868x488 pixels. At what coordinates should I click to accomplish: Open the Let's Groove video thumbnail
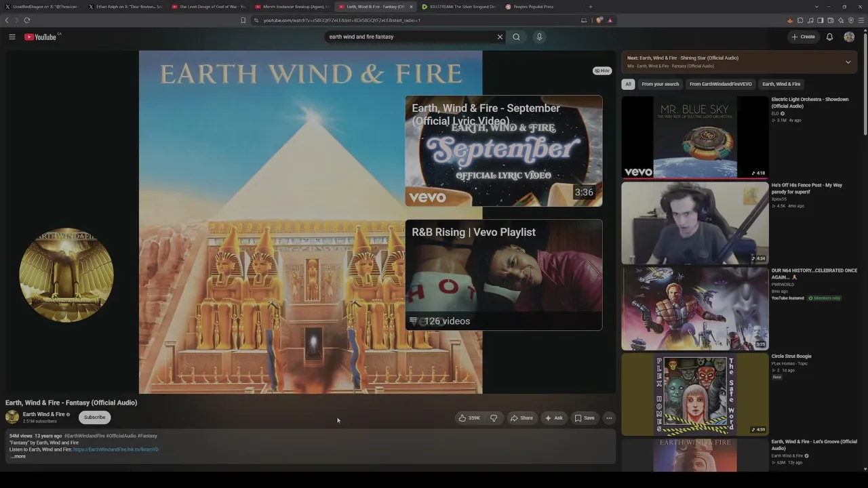pyautogui.click(x=695, y=455)
